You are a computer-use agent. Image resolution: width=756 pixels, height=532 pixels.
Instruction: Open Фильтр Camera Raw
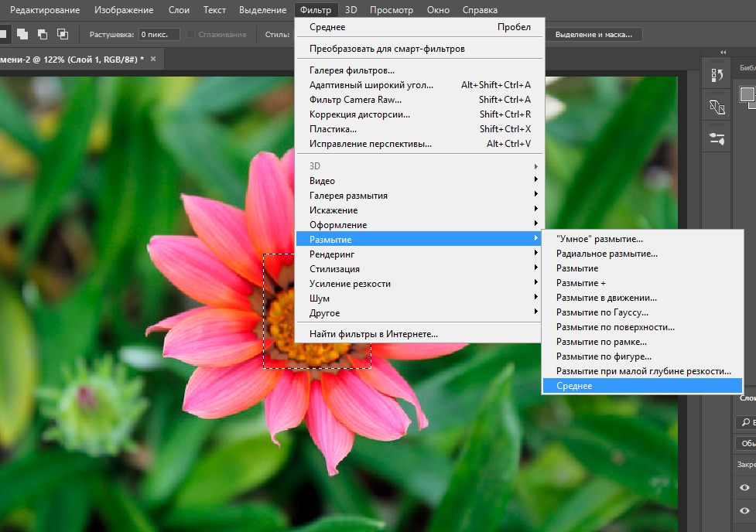(x=419, y=100)
